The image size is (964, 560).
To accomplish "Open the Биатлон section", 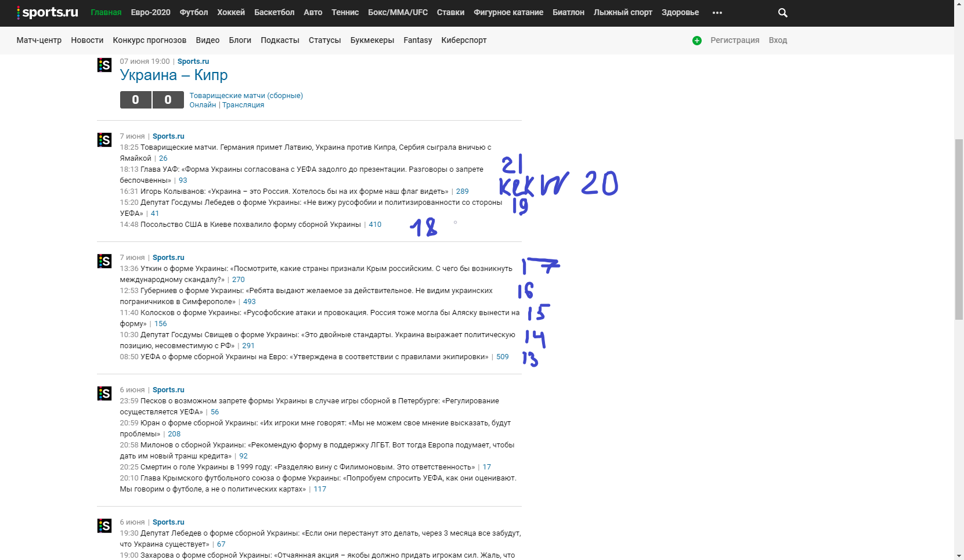I will point(568,12).
